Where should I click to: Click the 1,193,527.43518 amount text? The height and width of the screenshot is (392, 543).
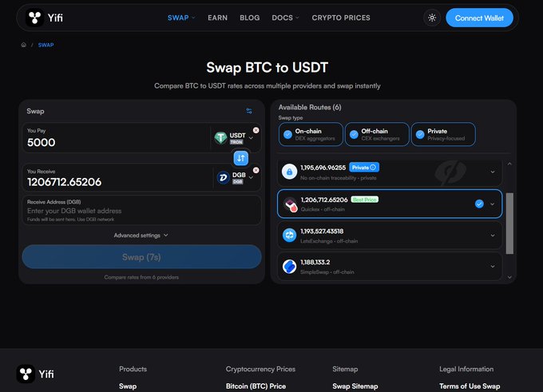322,232
